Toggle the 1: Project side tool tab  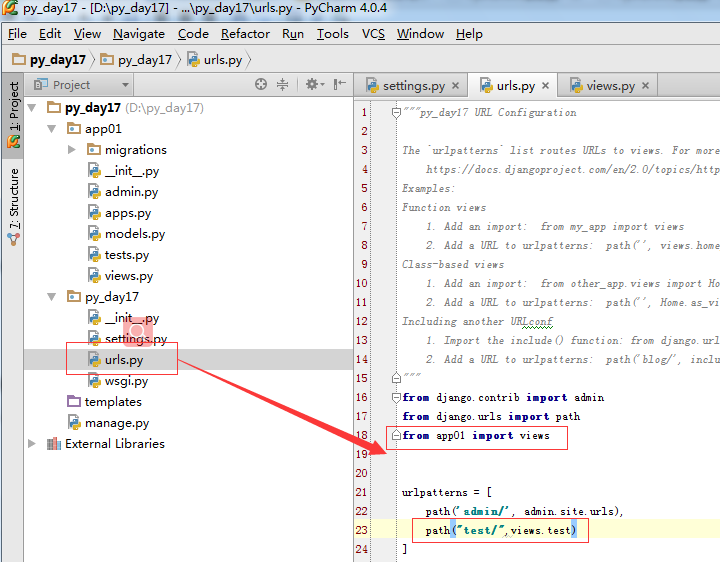[13, 106]
